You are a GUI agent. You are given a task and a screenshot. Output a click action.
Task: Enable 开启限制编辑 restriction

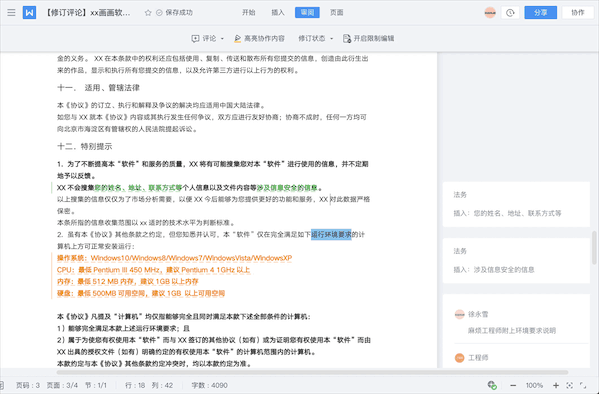pyautogui.click(x=369, y=38)
